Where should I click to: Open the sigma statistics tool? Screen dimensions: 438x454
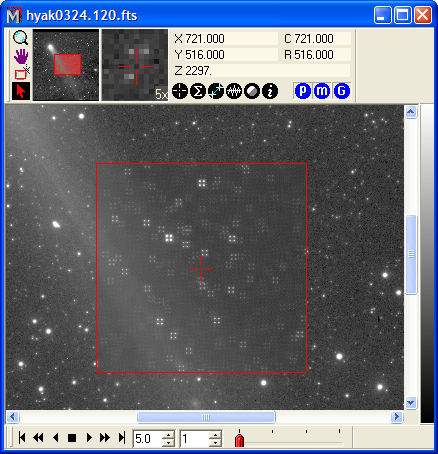198,91
